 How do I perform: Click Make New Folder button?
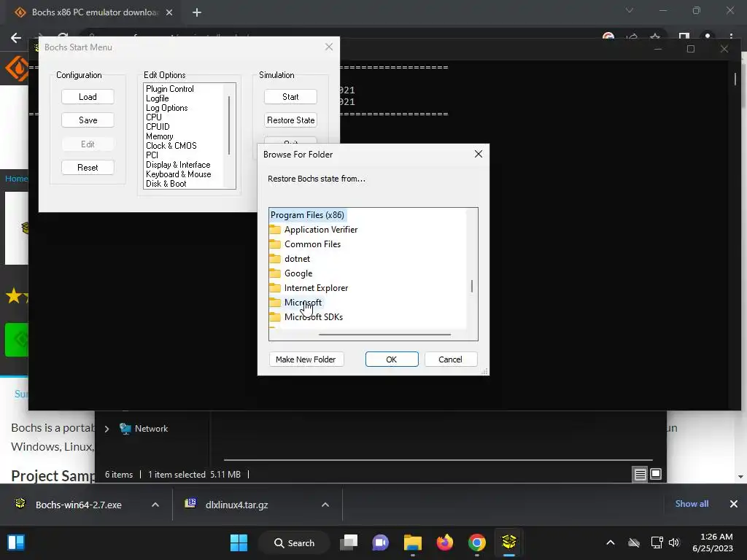pos(306,359)
